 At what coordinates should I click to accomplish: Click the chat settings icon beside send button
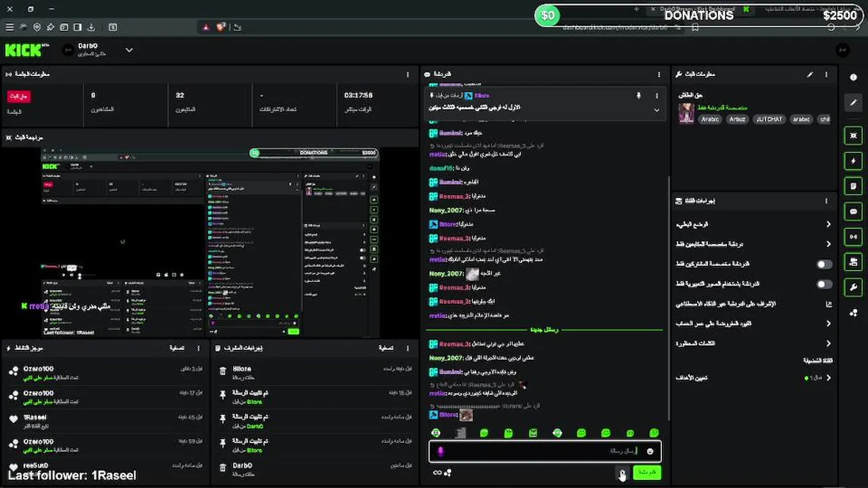coord(622,473)
